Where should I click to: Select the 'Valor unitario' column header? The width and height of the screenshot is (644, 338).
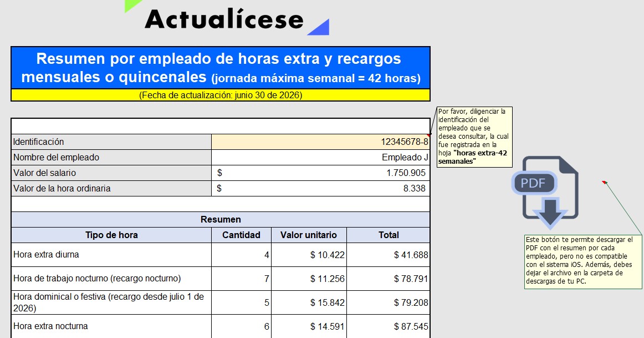309,235
